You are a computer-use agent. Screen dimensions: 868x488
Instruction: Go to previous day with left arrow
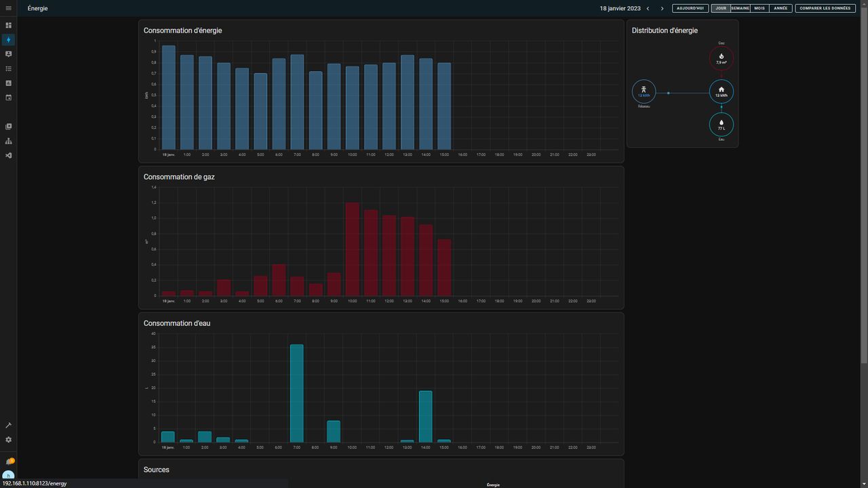[648, 9]
